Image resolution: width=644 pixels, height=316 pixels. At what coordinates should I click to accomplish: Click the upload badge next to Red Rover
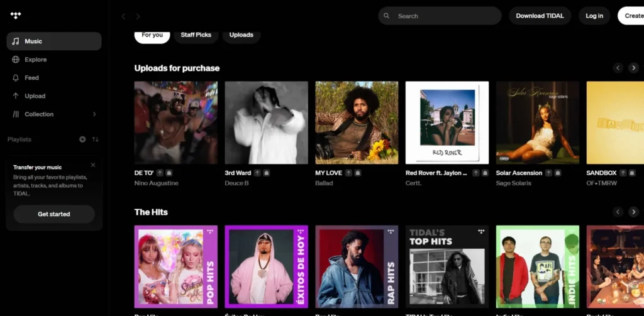(476, 173)
